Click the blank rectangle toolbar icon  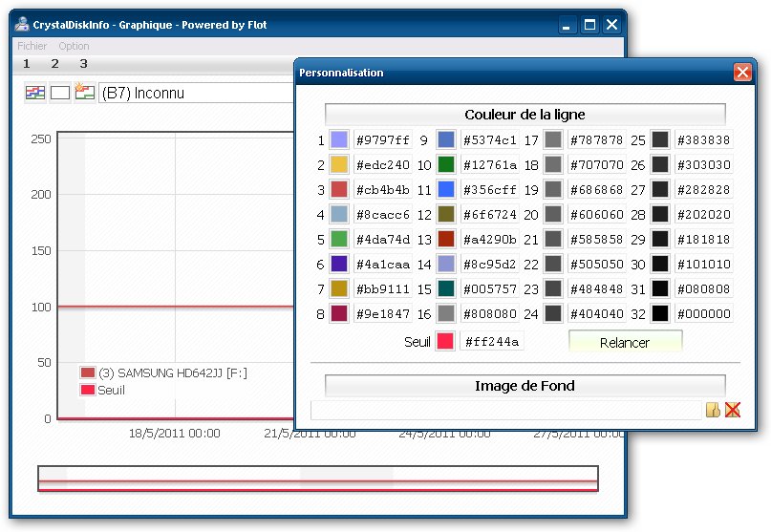(x=59, y=93)
